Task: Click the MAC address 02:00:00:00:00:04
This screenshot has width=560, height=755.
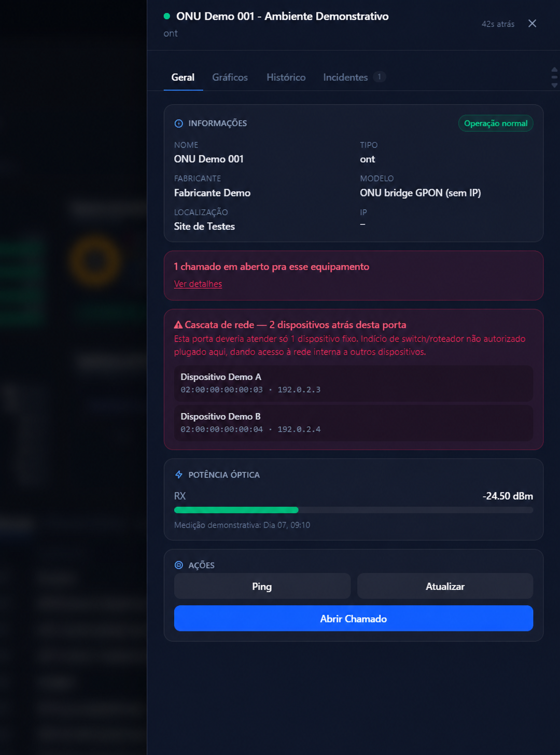Action: click(x=222, y=429)
